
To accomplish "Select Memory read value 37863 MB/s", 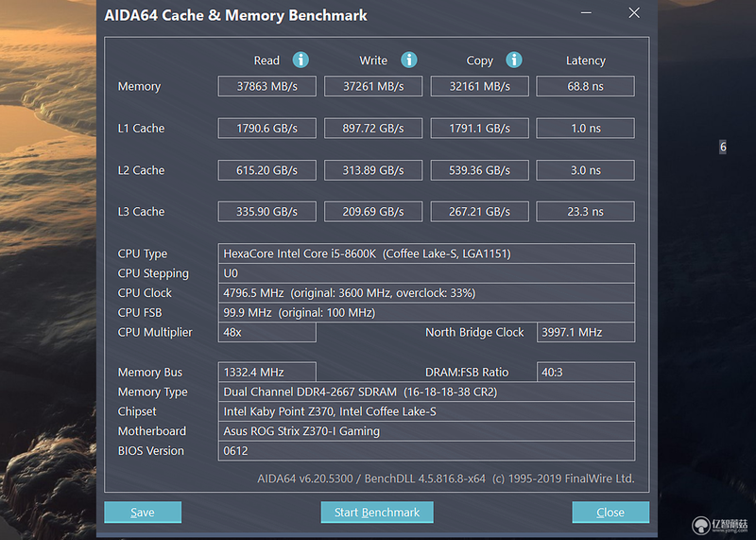I will [267, 86].
